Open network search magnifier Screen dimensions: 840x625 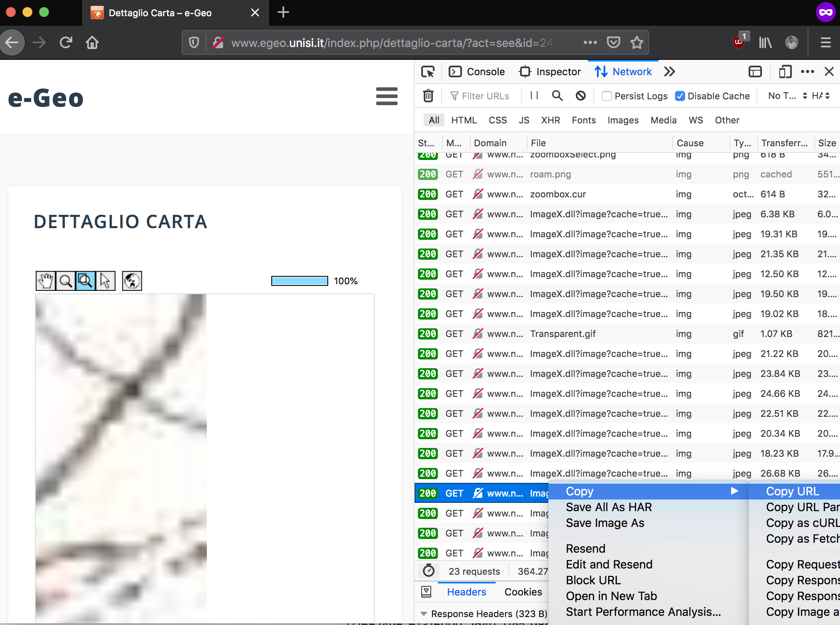557,96
